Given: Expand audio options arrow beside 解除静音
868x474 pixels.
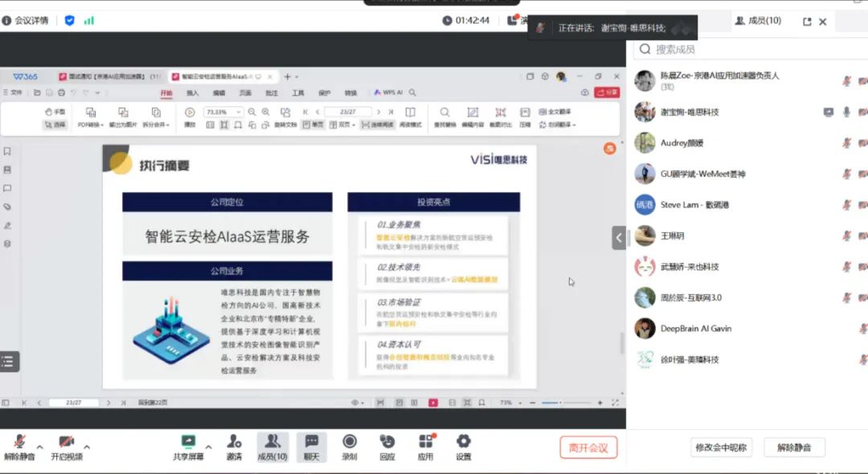Looking at the screenshot, I should [x=40, y=447].
